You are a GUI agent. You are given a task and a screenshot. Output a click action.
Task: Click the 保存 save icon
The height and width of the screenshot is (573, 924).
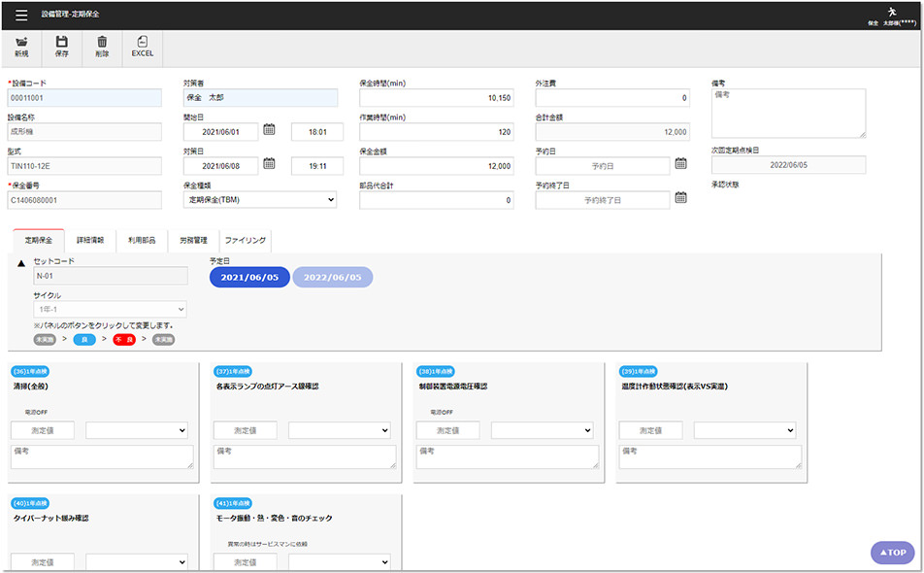pyautogui.click(x=62, y=42)
